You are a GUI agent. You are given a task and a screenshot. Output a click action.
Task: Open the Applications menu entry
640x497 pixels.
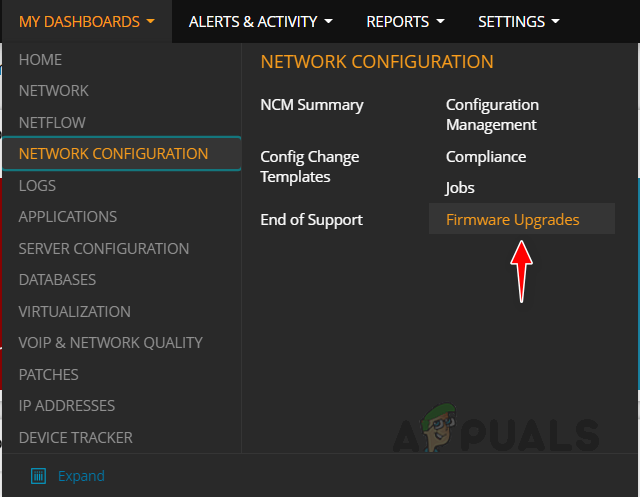point(67,217)
